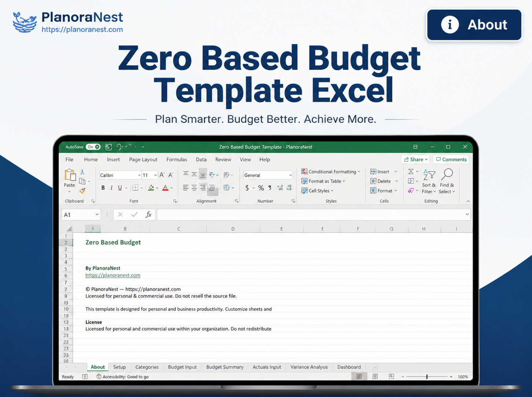
Task: Click the Paste clipboard icon
Action: [70, 175]
